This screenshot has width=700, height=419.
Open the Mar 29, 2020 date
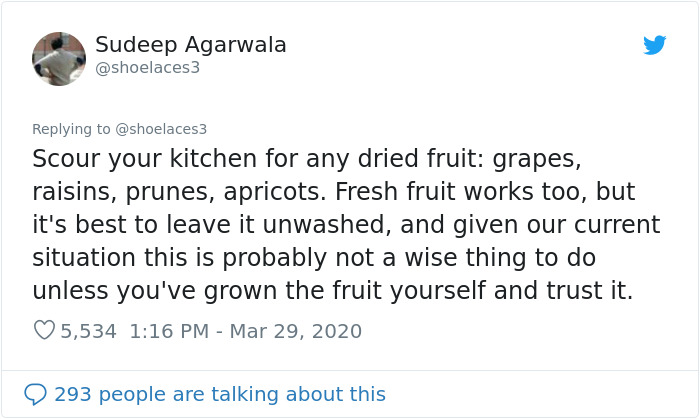coord(298,331)
